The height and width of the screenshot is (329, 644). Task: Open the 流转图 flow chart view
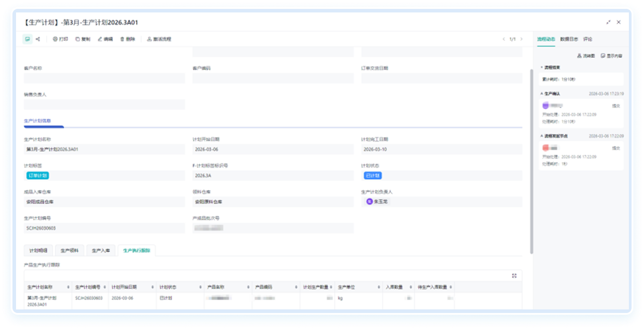point(586,56)
